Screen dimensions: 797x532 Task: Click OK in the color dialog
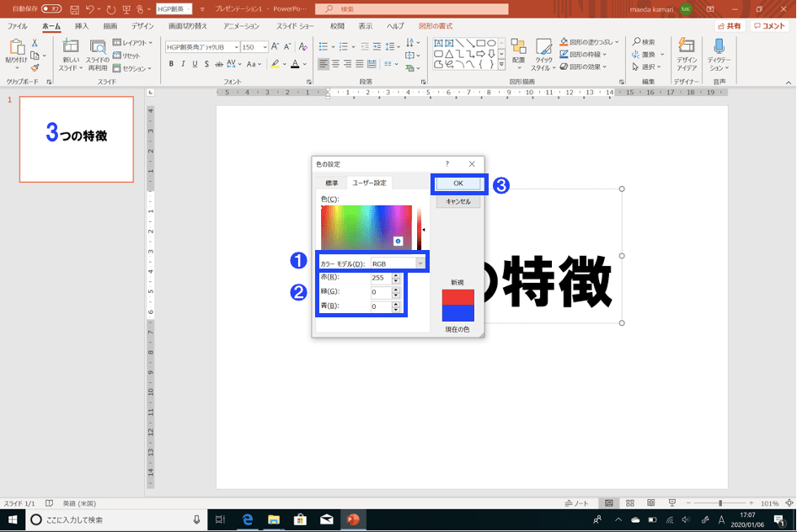pos(458,184)
